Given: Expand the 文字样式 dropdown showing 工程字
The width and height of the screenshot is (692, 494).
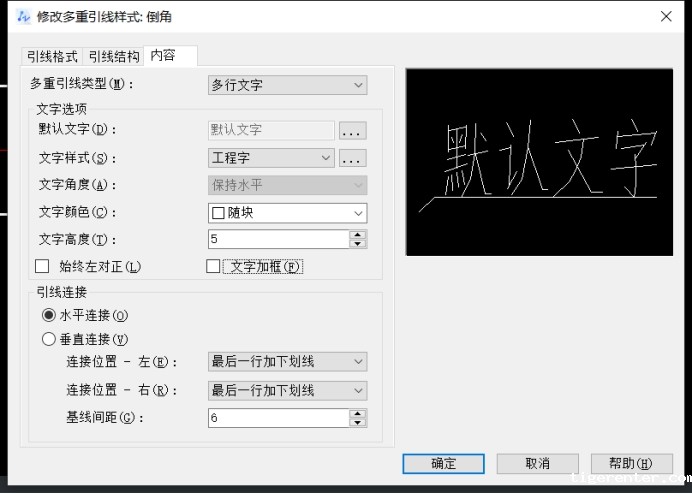Looking at the screenshot, I should coord(272,158).
